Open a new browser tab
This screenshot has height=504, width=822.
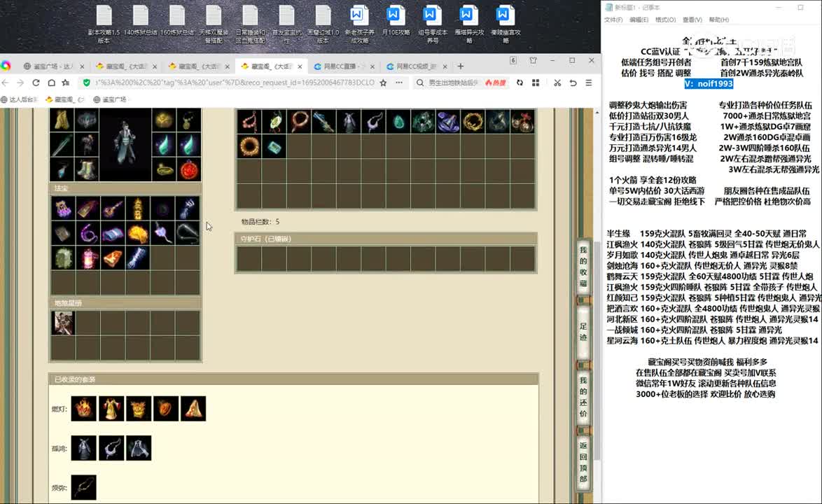[x=460, y=66]
